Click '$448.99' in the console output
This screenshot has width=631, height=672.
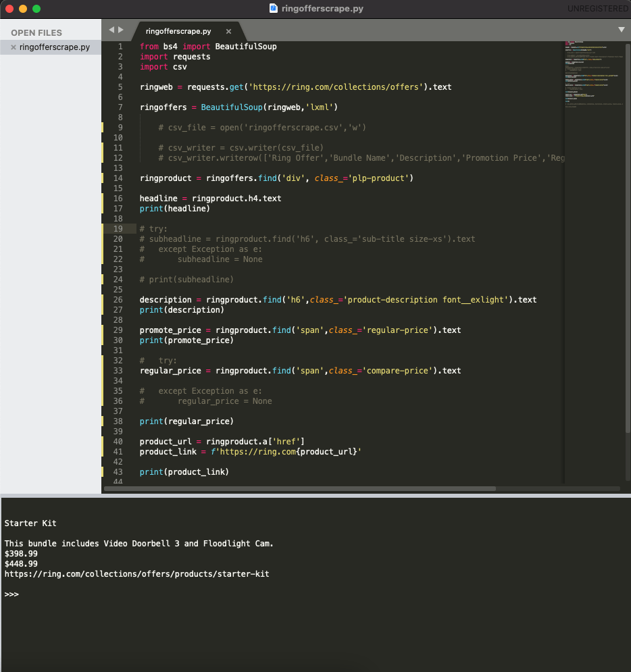pyautogui.click(x=21, y=564)
